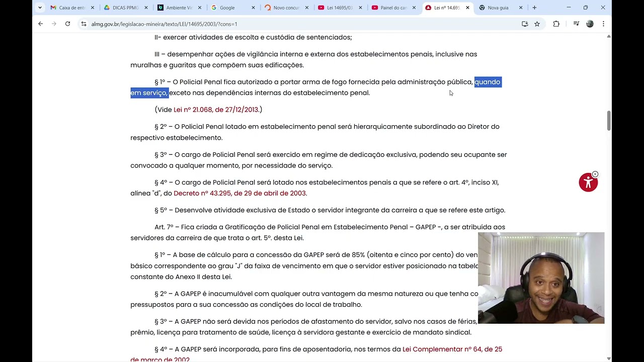Close the DICAS PPMG tab

coord(146,8)
